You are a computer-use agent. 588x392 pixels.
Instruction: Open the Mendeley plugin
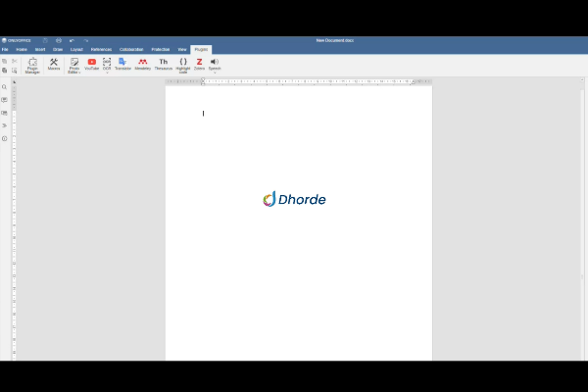pyautogui.click(x=143, y=65)
